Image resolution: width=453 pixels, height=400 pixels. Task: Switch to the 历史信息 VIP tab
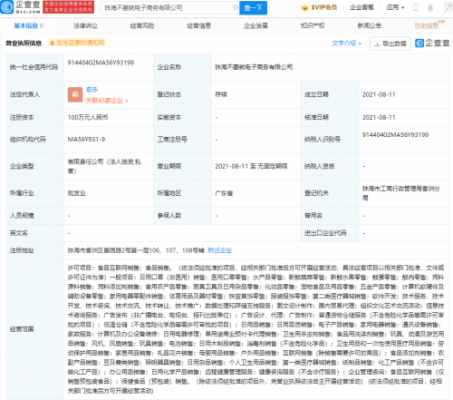click(429, 25)
